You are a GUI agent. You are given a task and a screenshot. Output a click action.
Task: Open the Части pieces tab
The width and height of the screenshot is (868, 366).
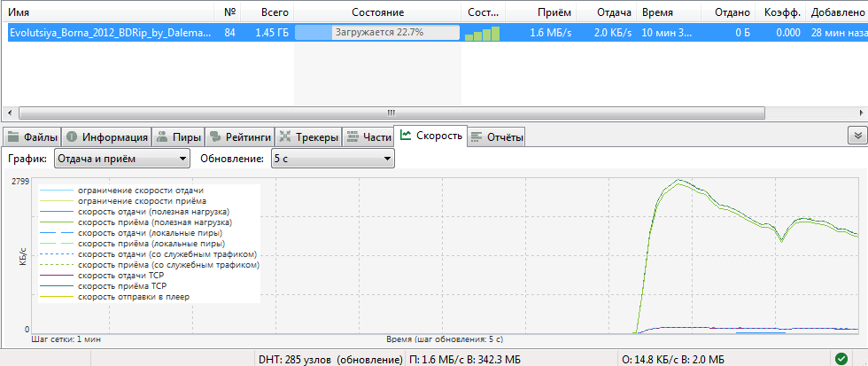[x=368, y=136]
